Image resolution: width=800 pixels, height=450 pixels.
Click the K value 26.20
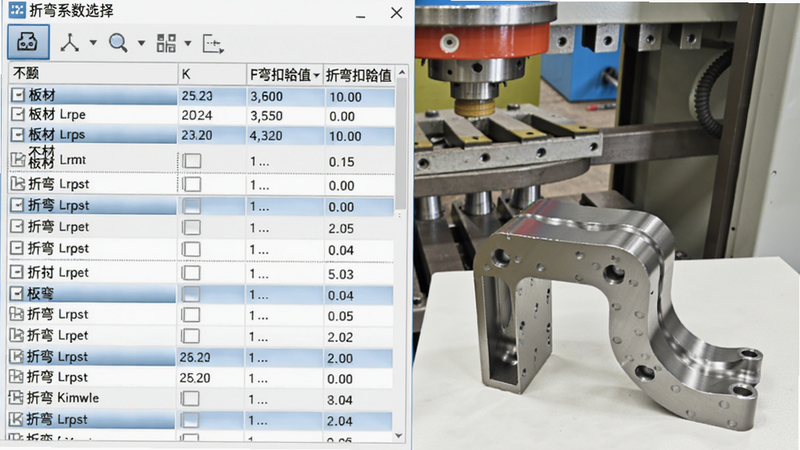195,358
